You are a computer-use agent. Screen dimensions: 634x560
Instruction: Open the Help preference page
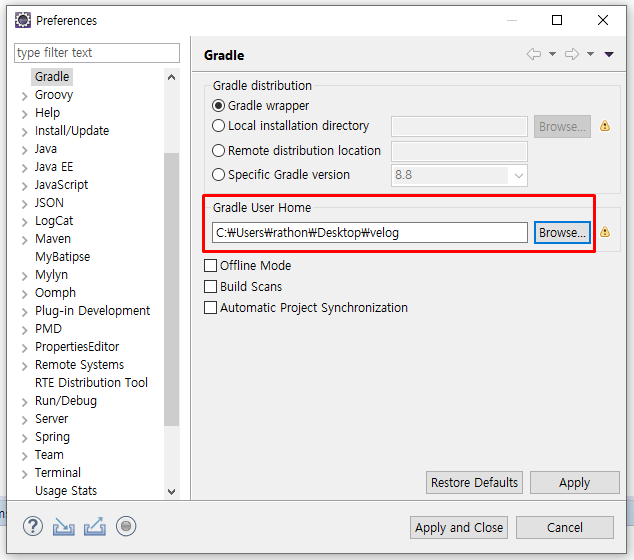point(47,113)
